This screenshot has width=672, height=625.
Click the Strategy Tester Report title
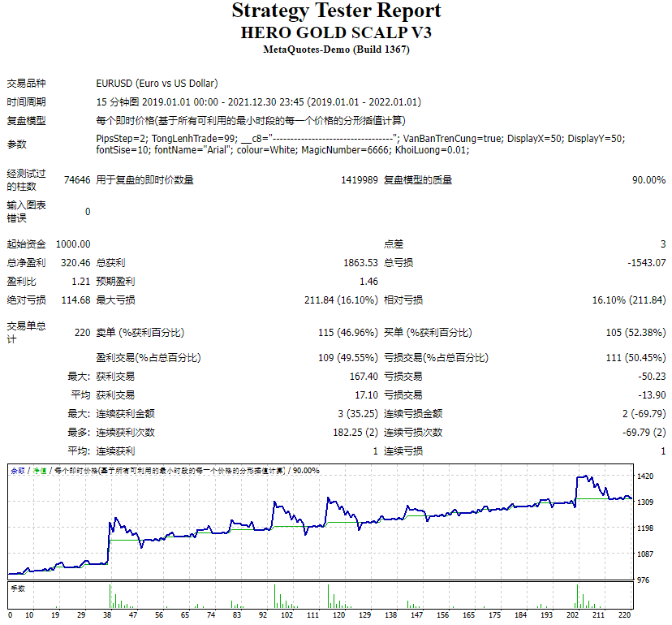coord(336,11)
